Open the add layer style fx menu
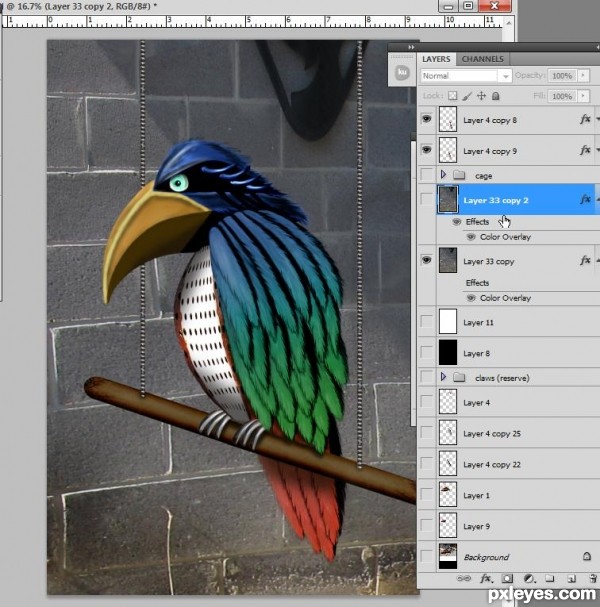Viewport: 600px width, 607px height. 486,578
